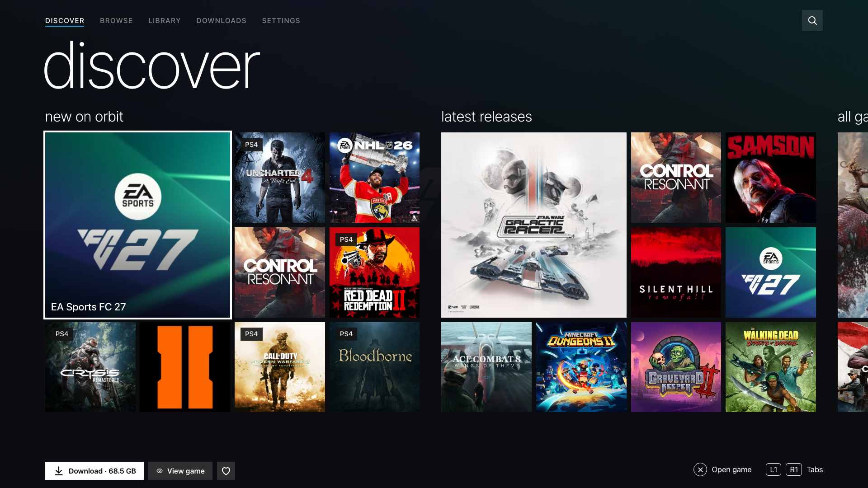Open Control Resonant in latest releases
Screen dimensions: 868x488
[676, 178]
